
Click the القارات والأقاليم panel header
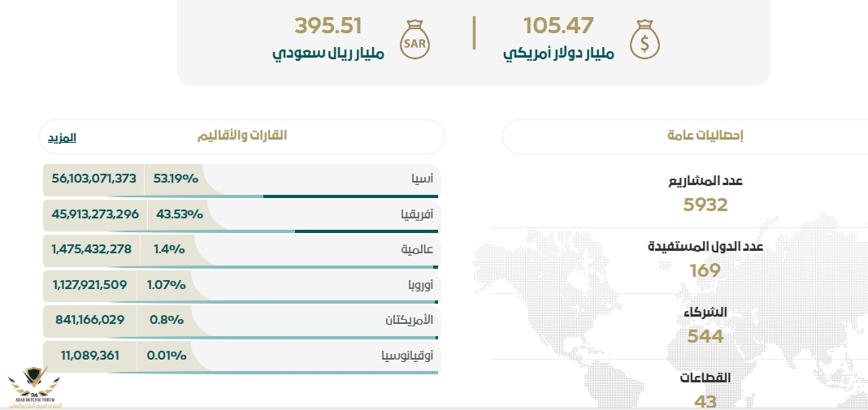pyautogui.click(x=242, y=136)
